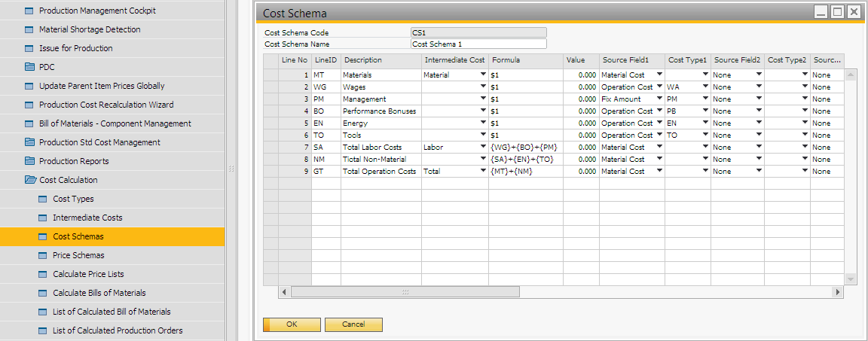Select Issue for Production menu entry
Screen dimensions: 868x341
click(x=75, y=48)
